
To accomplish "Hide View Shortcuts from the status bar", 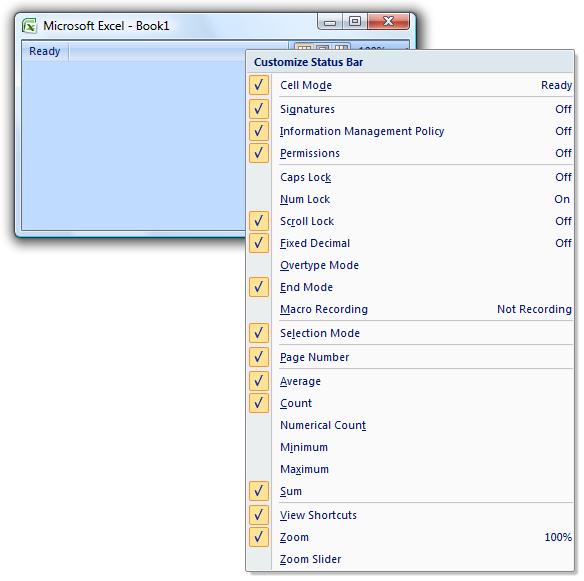I will click(x=410, y=515).
